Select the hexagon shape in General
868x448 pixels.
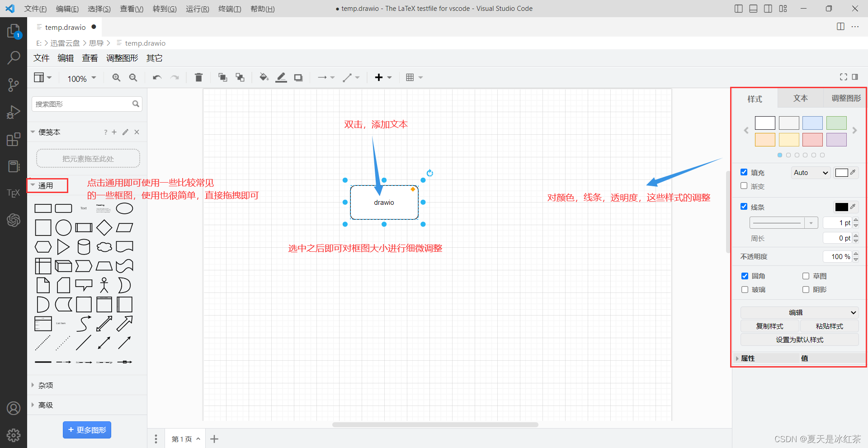pyautogui.click(x=43, y=247)
